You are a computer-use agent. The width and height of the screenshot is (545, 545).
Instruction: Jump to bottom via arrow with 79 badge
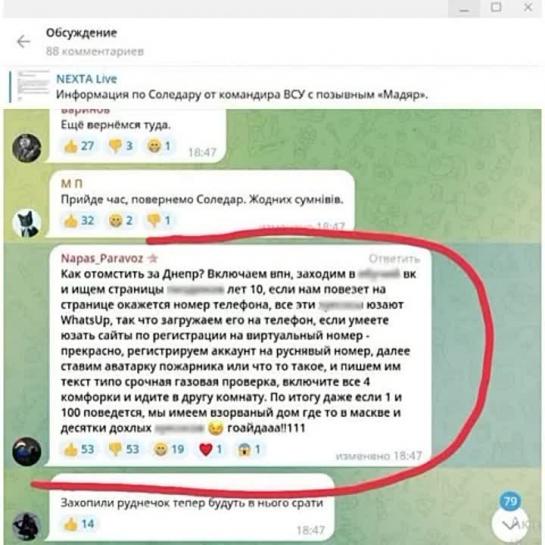coord(510,524)
